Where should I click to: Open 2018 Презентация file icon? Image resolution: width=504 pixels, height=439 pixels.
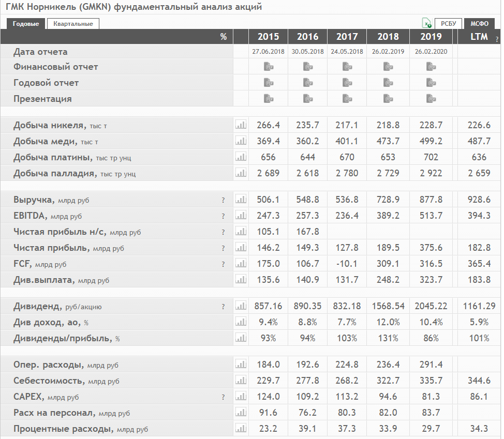click(388, 99)
